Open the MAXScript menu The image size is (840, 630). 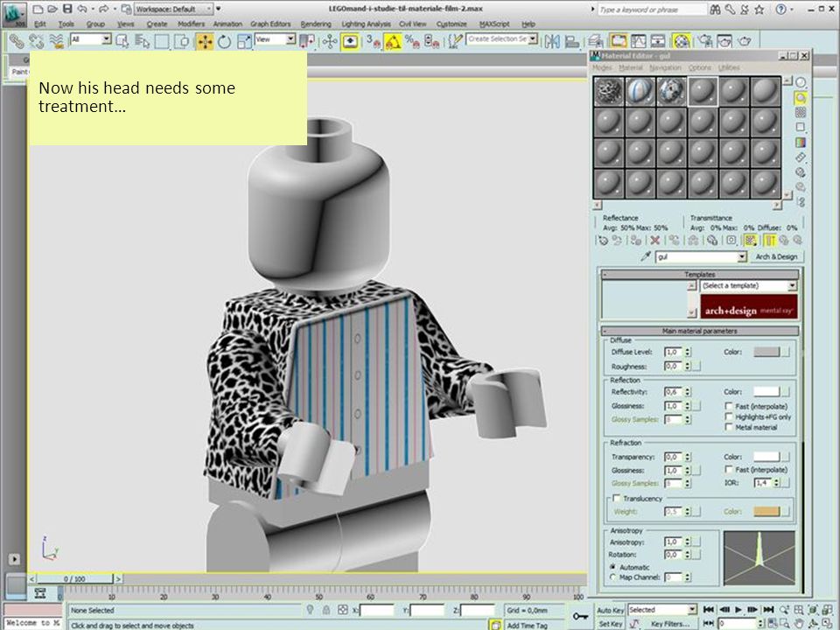point(493,24)
